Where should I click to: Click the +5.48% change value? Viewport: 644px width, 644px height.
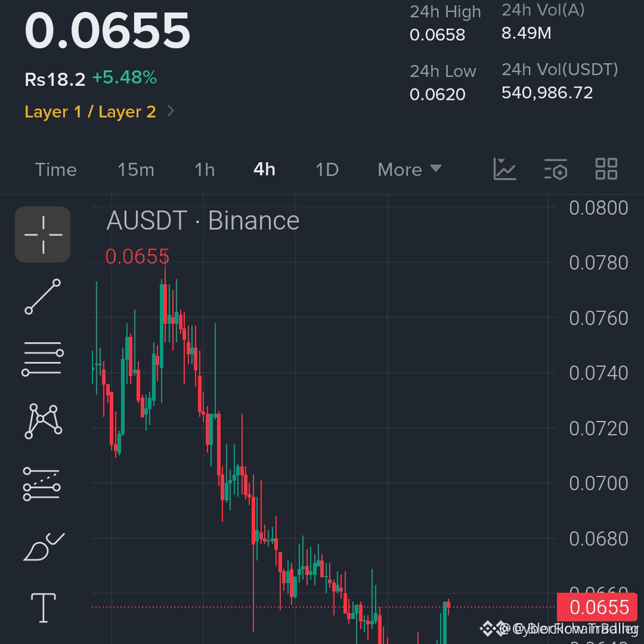coord(125,77)
